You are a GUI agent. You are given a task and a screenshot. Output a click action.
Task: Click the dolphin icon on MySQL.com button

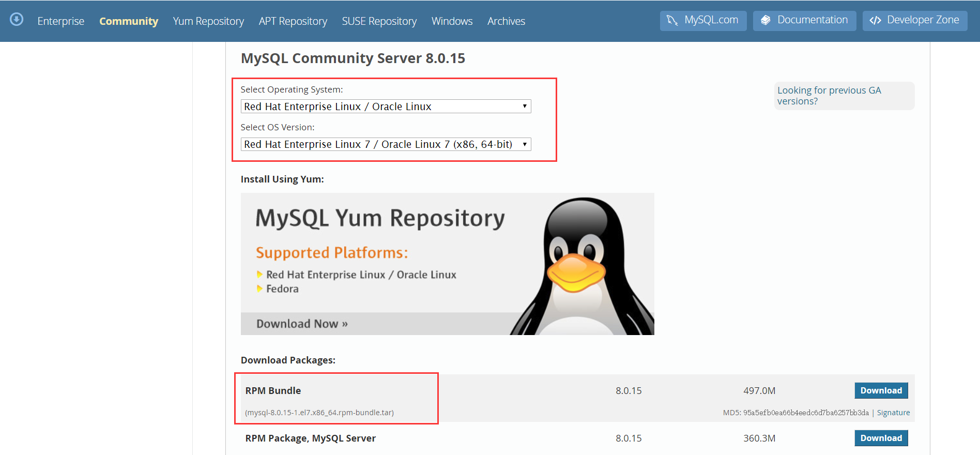click(x=672, y=20)
